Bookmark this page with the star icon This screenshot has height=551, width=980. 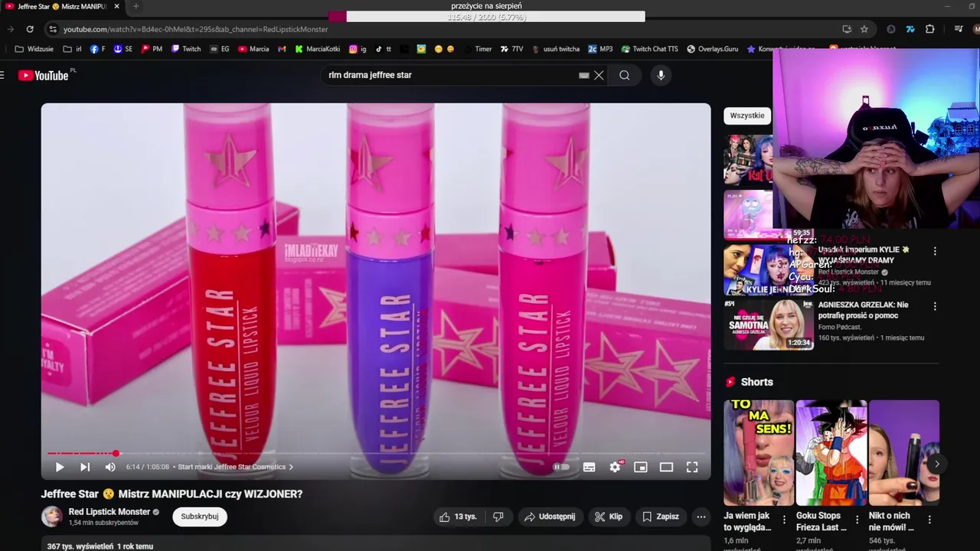[864, 29]
